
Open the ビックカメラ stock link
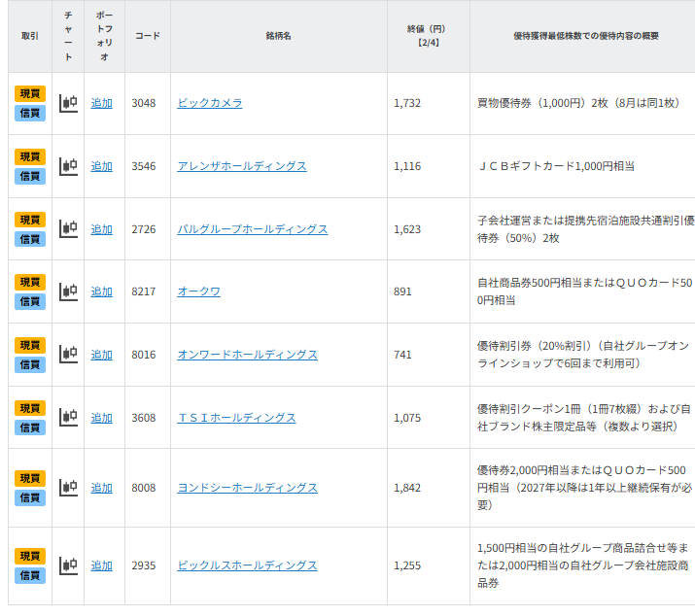click(210, 103)
